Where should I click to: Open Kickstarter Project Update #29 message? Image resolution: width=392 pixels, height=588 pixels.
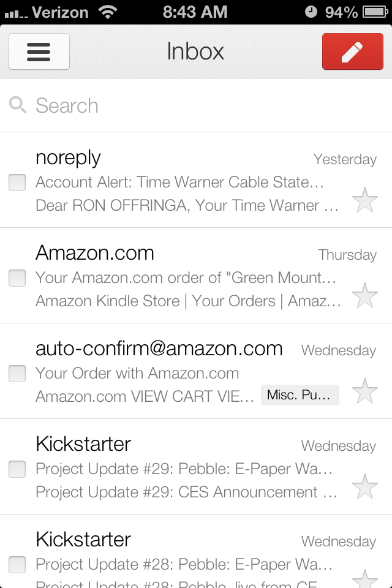pos(184,469)
